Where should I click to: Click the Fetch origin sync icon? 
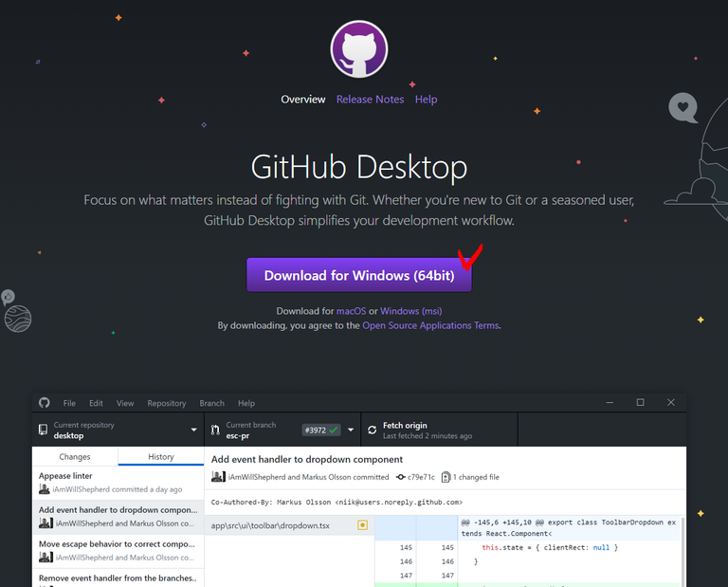coord(373,430)
